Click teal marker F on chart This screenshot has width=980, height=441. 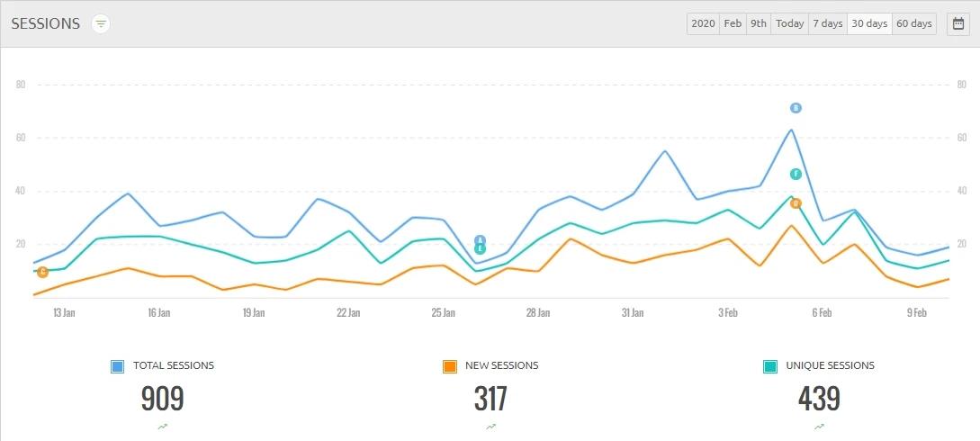click(x=796, y=175)
